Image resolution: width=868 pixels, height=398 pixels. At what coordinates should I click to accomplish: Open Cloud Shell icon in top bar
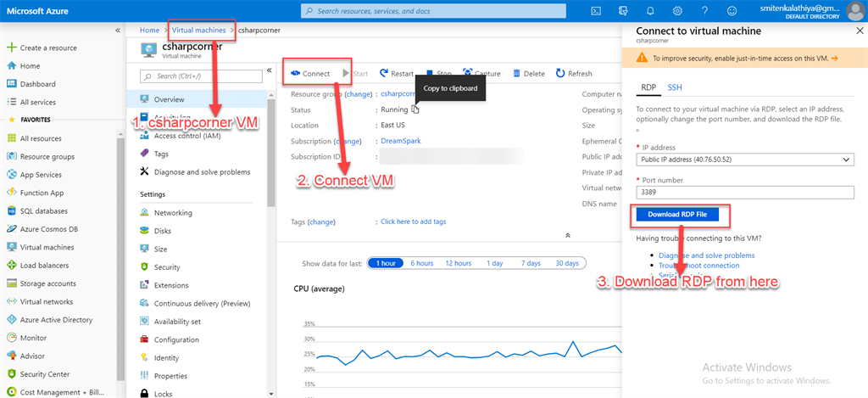click(x=596, y=10)
